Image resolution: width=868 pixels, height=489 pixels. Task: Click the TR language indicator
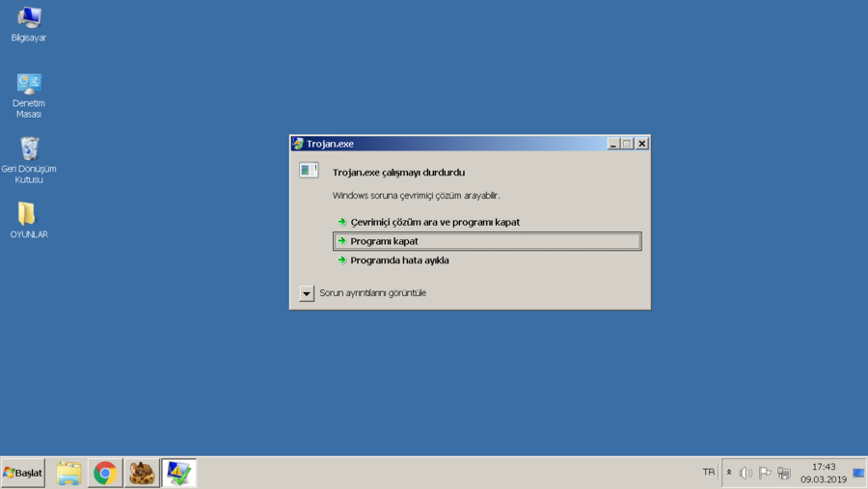tap(709, 473)
